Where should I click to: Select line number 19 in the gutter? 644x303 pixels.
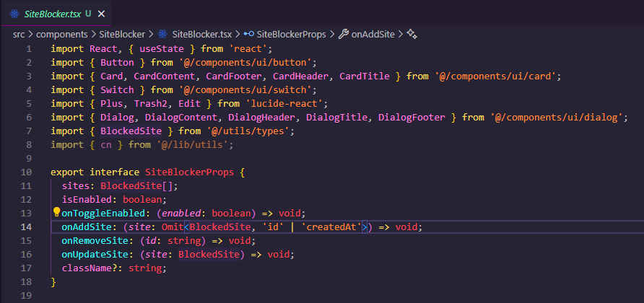[x=26, y=296]
